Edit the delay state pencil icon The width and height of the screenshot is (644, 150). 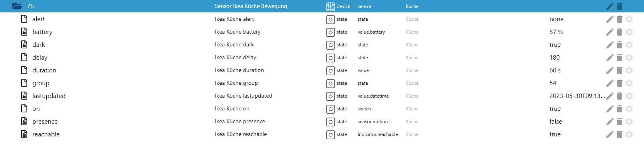(610, 58)
